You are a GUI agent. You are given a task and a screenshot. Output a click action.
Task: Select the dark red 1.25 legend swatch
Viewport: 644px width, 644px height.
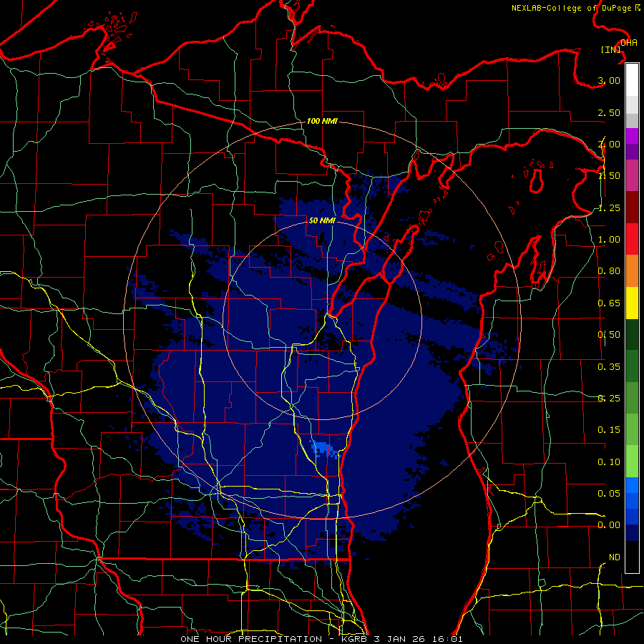[632, 208]
